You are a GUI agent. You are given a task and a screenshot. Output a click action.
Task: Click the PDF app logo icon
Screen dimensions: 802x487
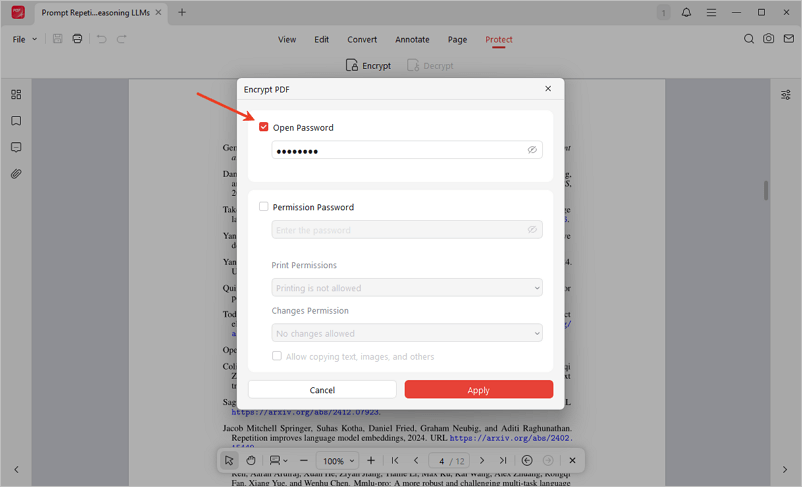pyautogui.click(x=18, y=12)
